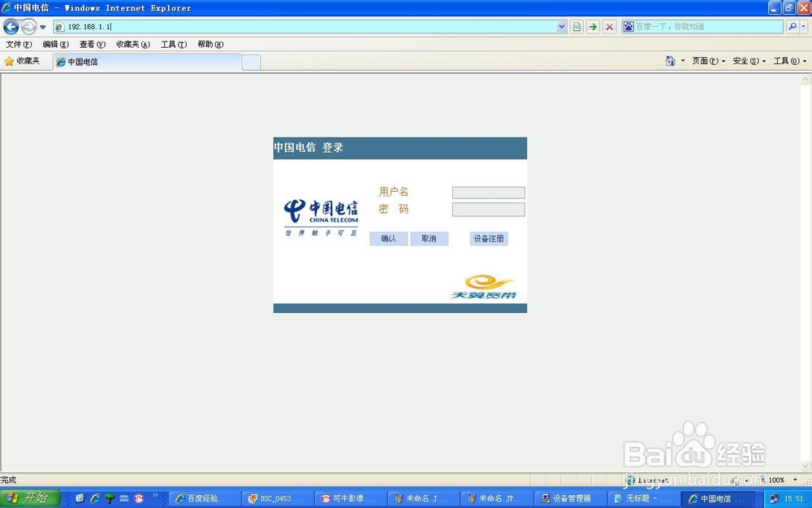812x508 pixels.
Task: Expand the address bar history dropdown
Action: tap(562, 27)
